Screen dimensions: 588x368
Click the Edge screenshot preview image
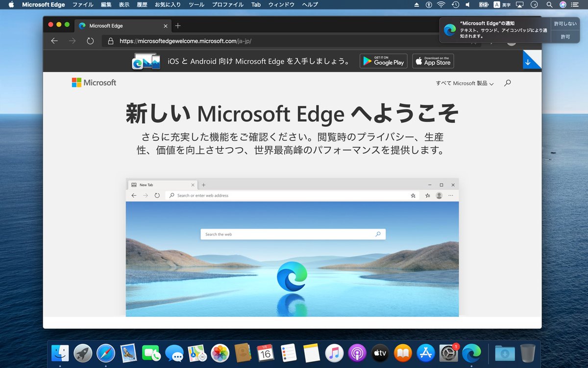click(x=292, y=247)
